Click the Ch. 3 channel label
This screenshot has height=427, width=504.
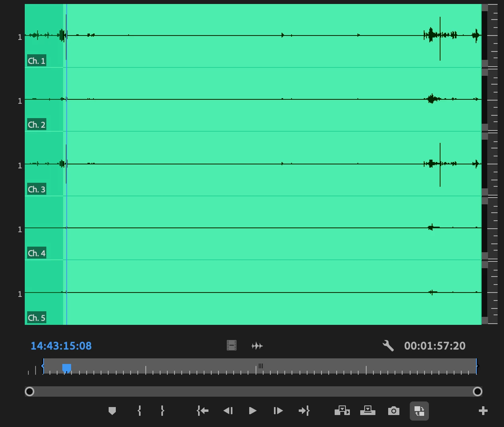click(x=36, y=189)
